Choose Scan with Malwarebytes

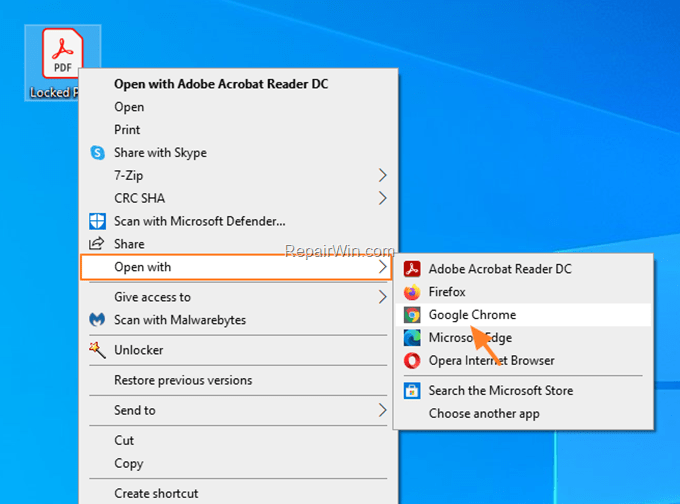[238, 320]
